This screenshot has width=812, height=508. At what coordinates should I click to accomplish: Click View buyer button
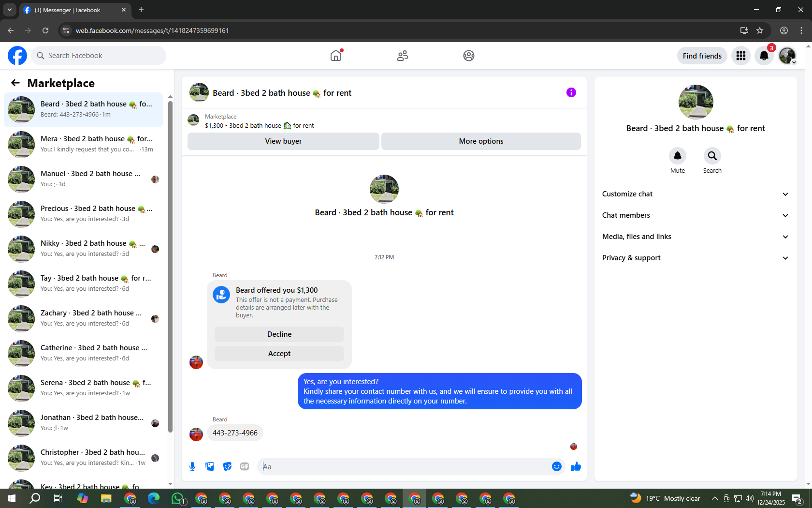283,141
